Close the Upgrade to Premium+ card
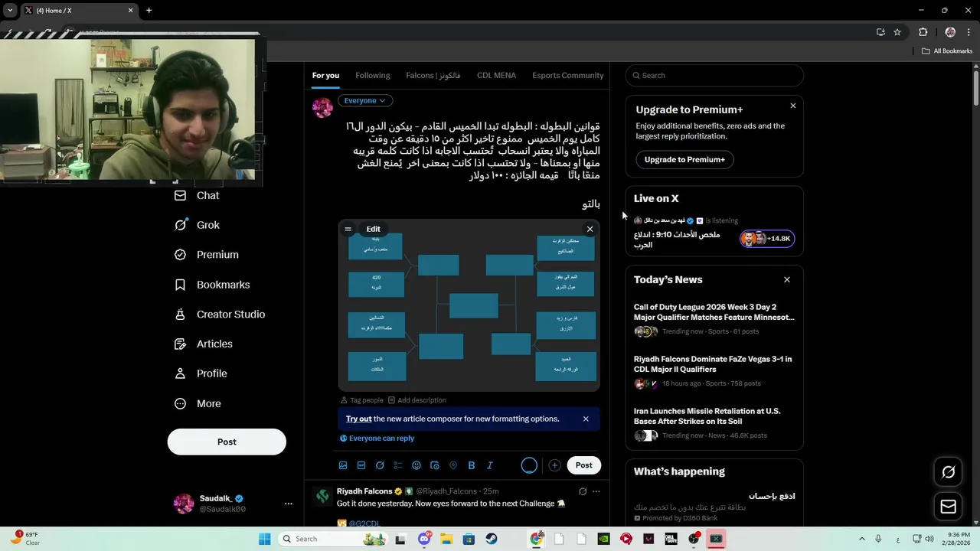Image resolution: width=980 pixels, height=551 pixels. tap(793, 106)
